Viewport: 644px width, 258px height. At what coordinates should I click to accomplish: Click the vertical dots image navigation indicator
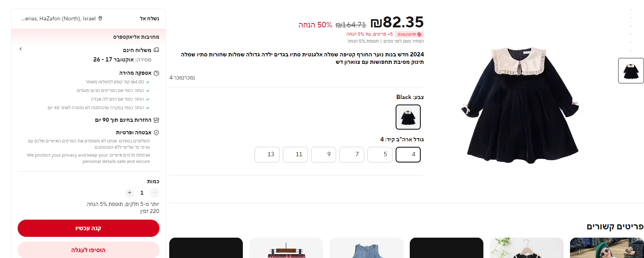(631, 29)
